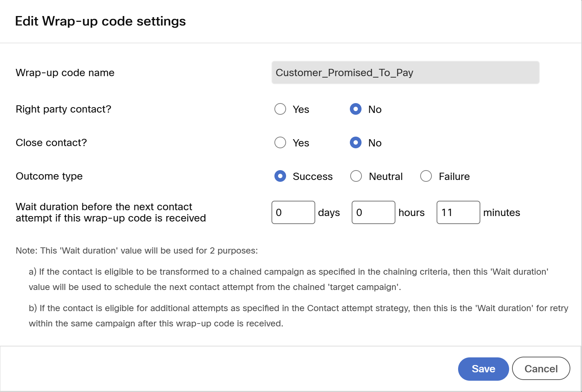Cancel editing the wrap-up code
Viewport: 582px width, 392px height.
coord(541,369)
